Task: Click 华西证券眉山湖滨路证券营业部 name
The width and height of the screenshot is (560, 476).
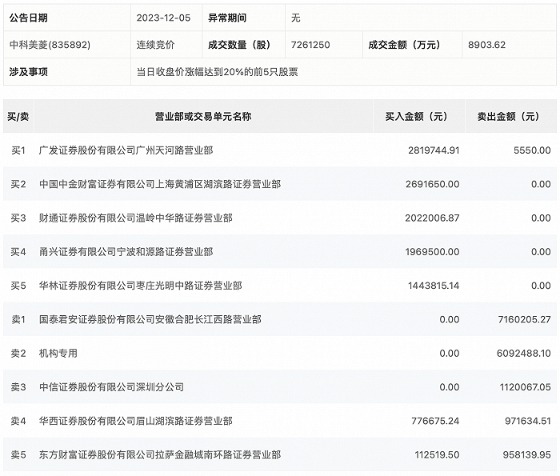Action: tap(136, 421)
